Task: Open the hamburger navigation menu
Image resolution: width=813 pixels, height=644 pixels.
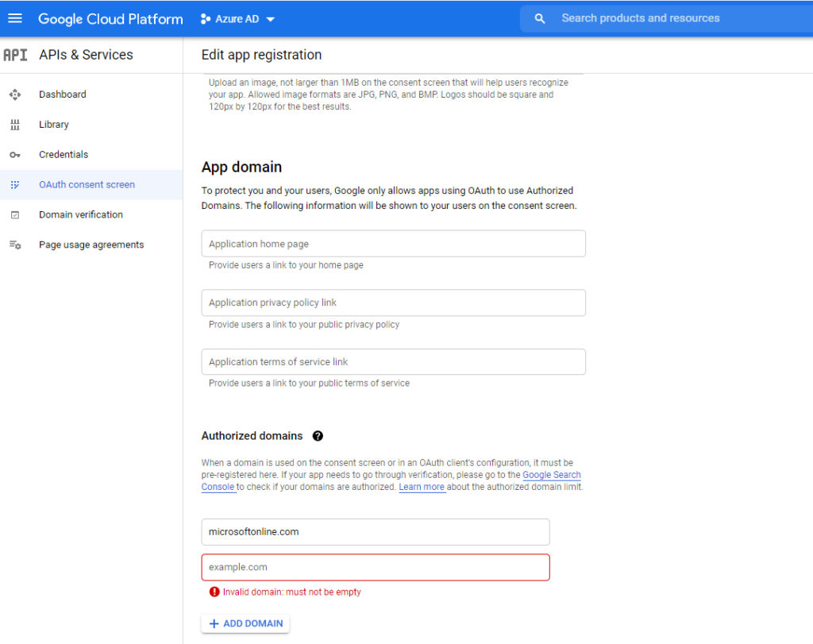Action: point(15,19)
